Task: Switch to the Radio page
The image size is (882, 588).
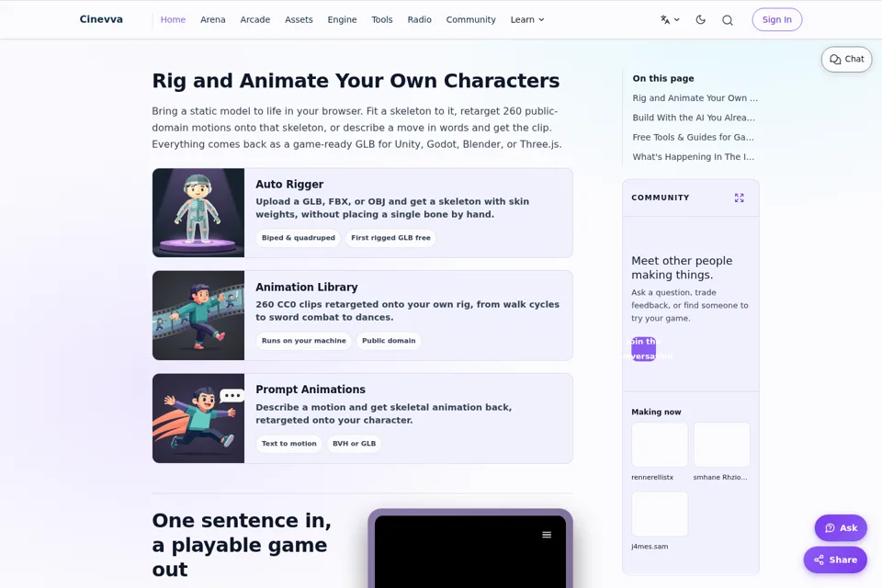Action: 420,19
